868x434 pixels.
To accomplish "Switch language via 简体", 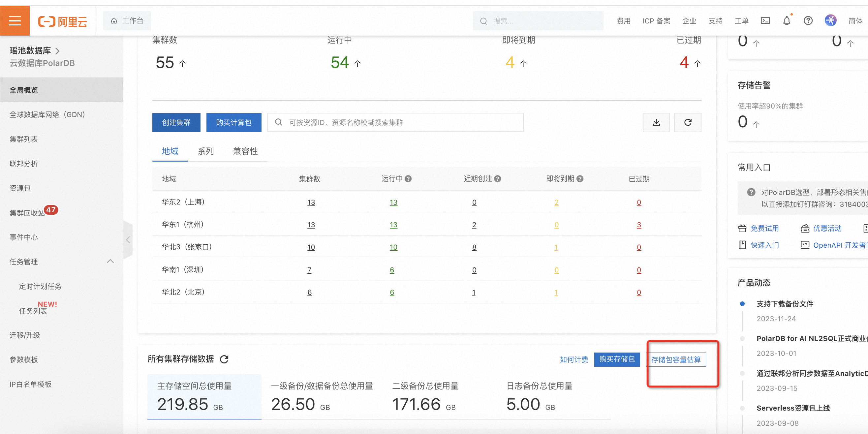I will [855, 21].
